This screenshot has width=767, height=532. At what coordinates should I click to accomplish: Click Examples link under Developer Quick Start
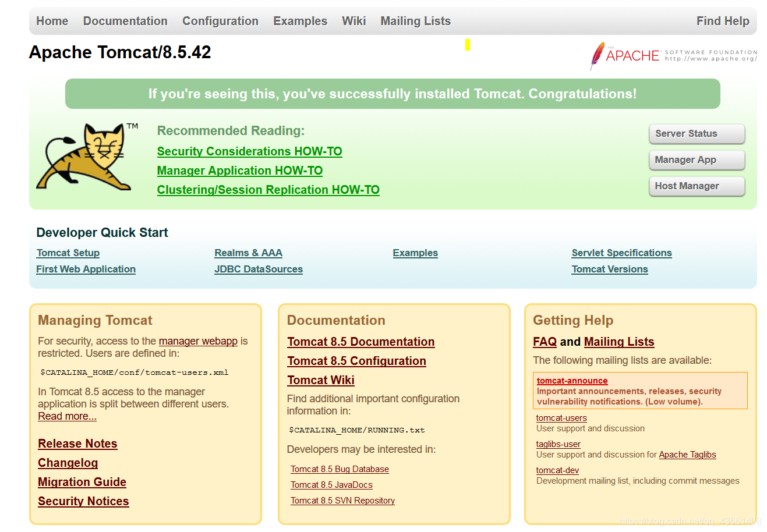pos(415,253)
